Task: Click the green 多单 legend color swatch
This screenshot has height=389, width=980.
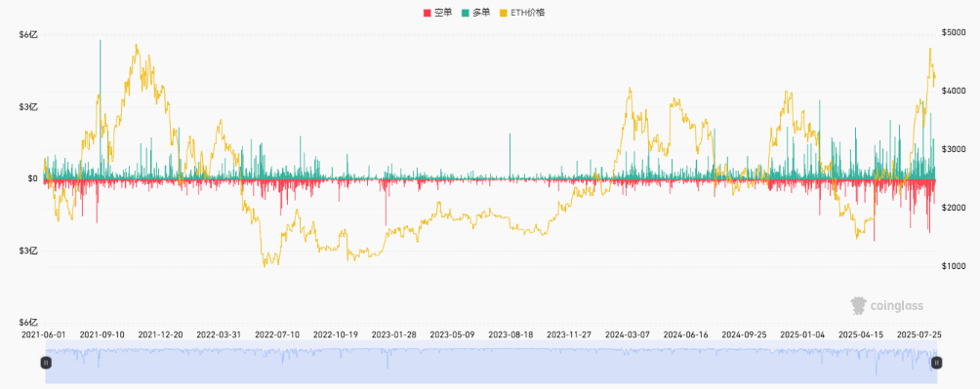Action: 466,13
